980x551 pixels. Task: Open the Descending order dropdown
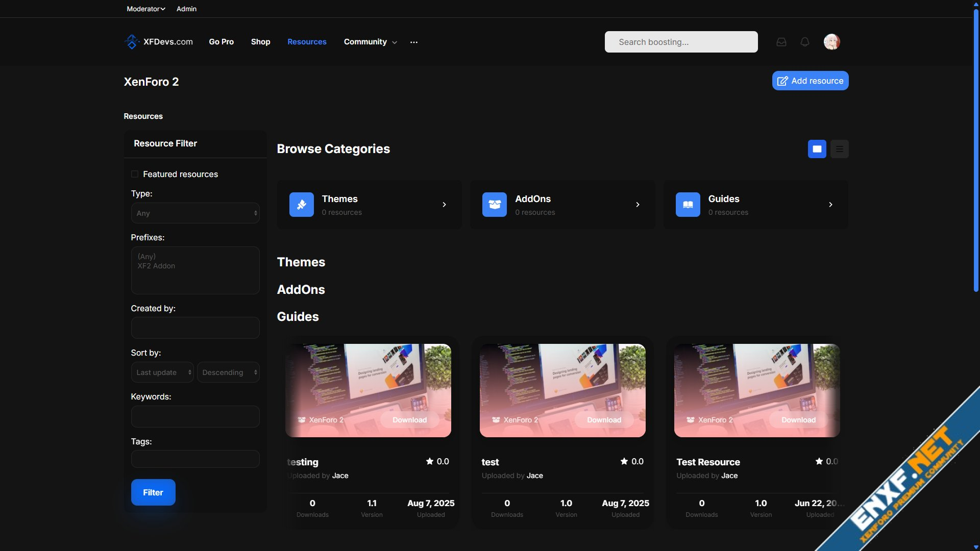tap(228, 372)
